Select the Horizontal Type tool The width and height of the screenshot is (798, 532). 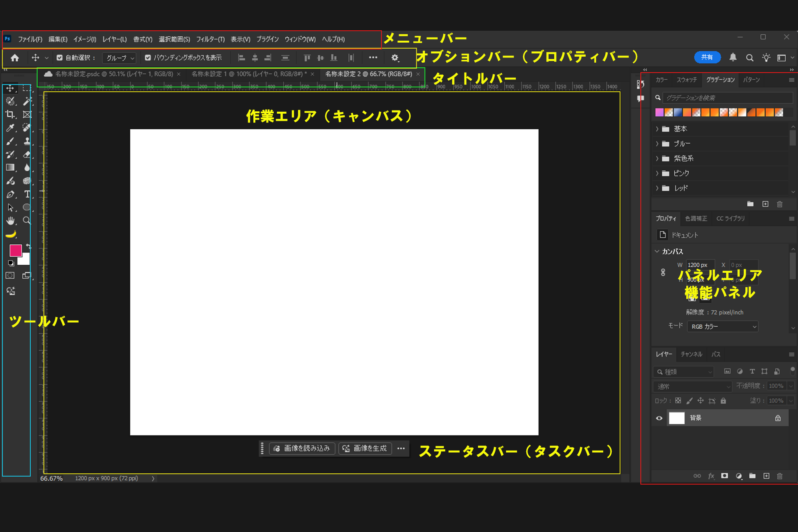(x=27, y=194)
